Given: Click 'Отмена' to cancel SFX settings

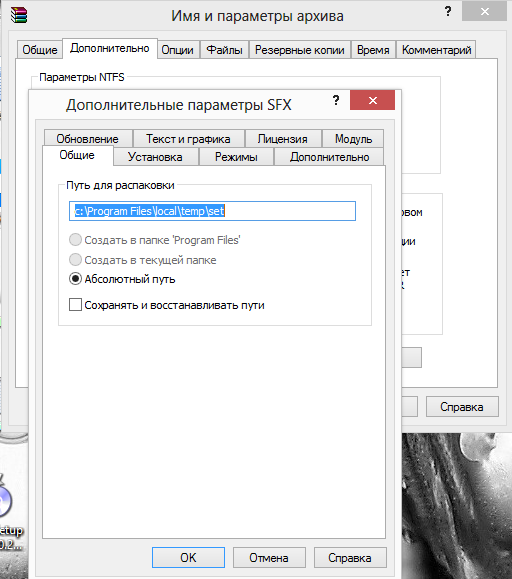Looking at the screenshot, I should click(269, 558).
